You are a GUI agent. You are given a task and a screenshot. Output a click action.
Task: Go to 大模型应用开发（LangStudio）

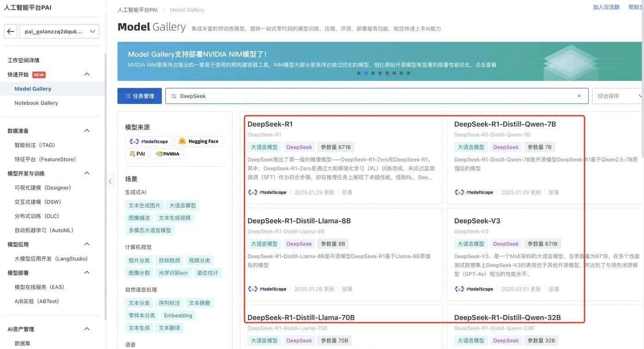pyautogui.click(x=51, y=259)
